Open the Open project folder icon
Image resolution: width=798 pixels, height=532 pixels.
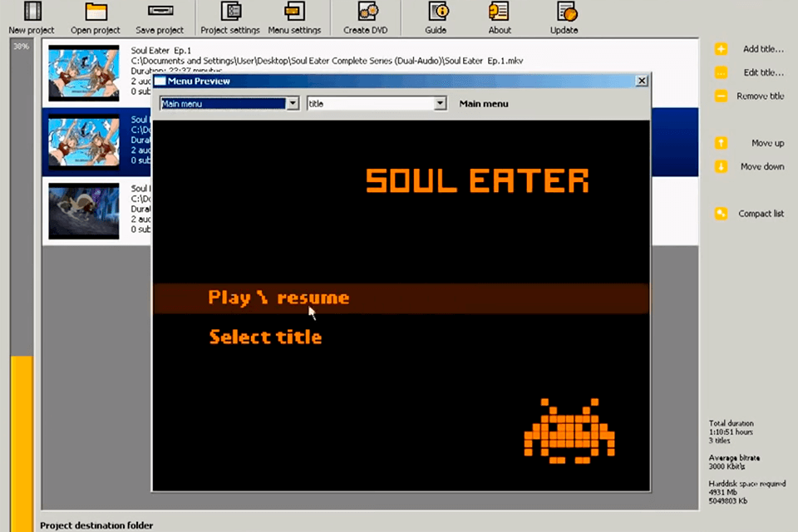coord(96,12)
